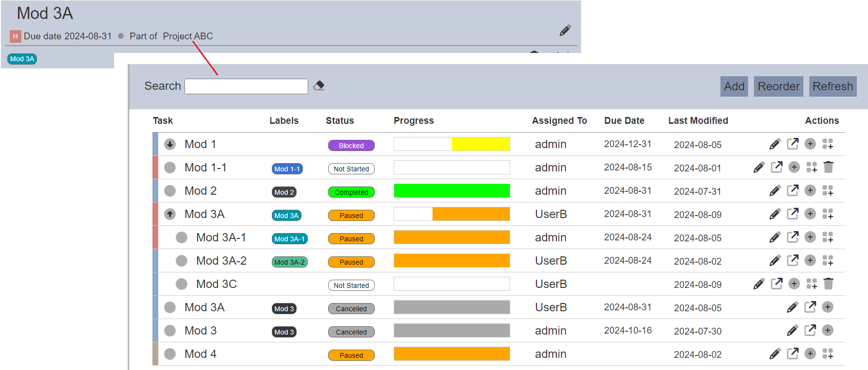Edit Mod 4 with its pencil icon
Viewport: 868px width, 370px height.
point(775,354)
